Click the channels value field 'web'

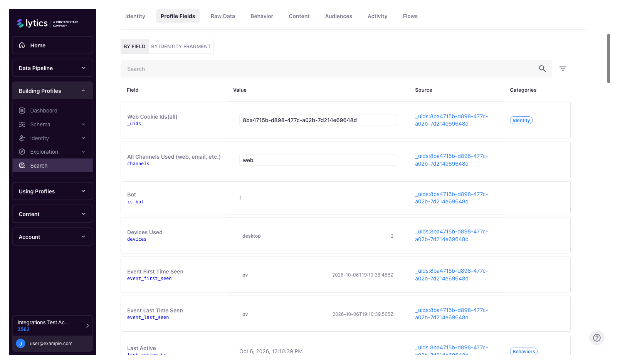coord(318,160)
